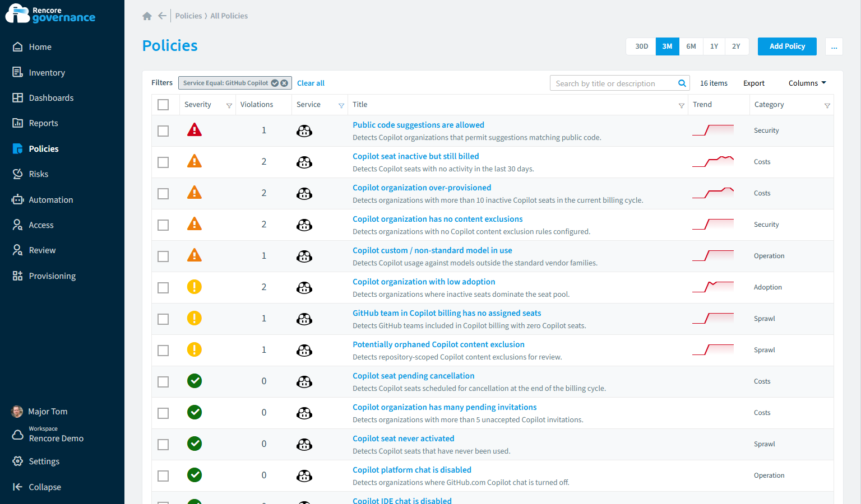Check the low adoption policy row
This screenshot has height=504, width=861.
click(163, 288)
